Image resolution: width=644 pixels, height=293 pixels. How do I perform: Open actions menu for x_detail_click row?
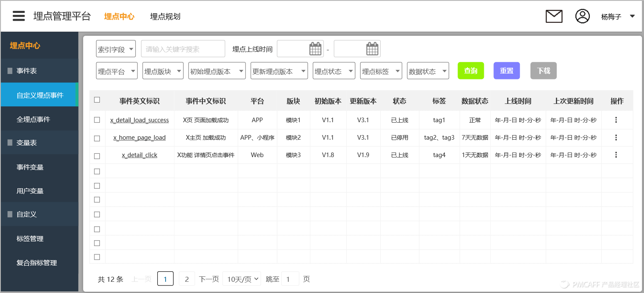click(616, 155)
